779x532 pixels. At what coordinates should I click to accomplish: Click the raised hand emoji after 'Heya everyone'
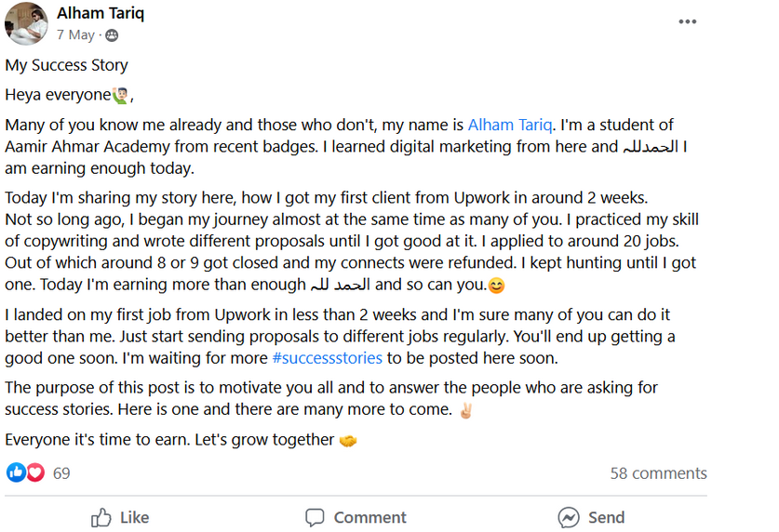[121, 95]
